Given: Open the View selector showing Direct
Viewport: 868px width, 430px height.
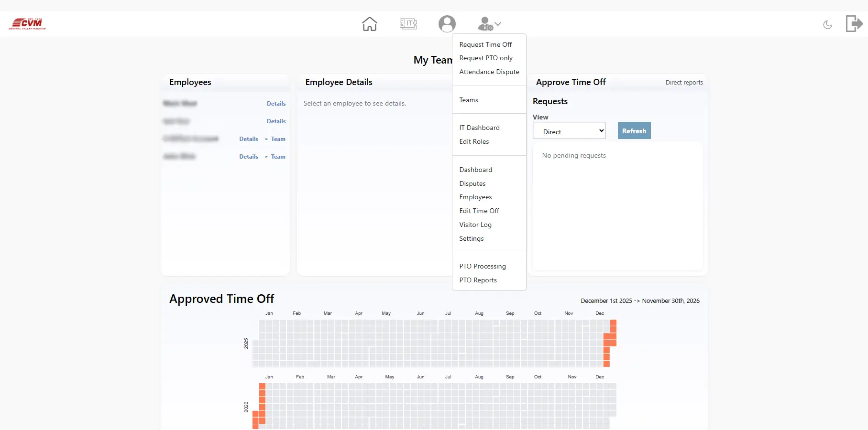Looking at the screenshot, I should pyautogui.click(x=569, y=130).
